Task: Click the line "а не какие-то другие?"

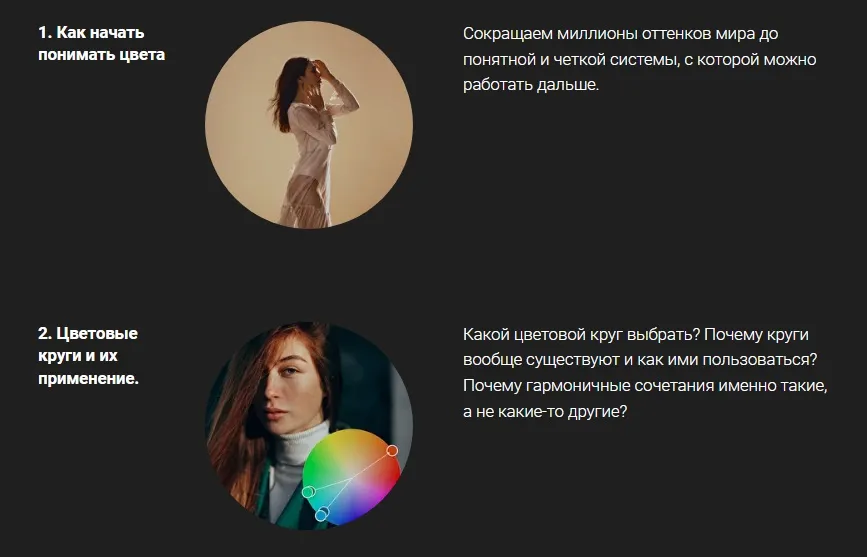Action: [545, 412]
